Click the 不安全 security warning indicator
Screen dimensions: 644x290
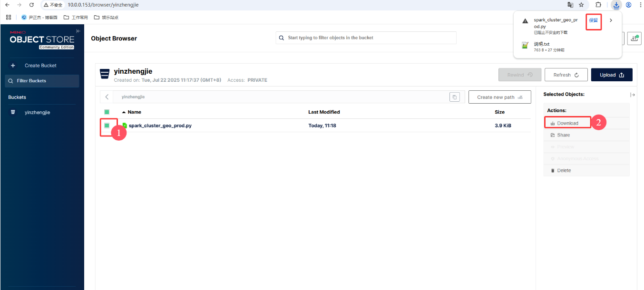53,5
